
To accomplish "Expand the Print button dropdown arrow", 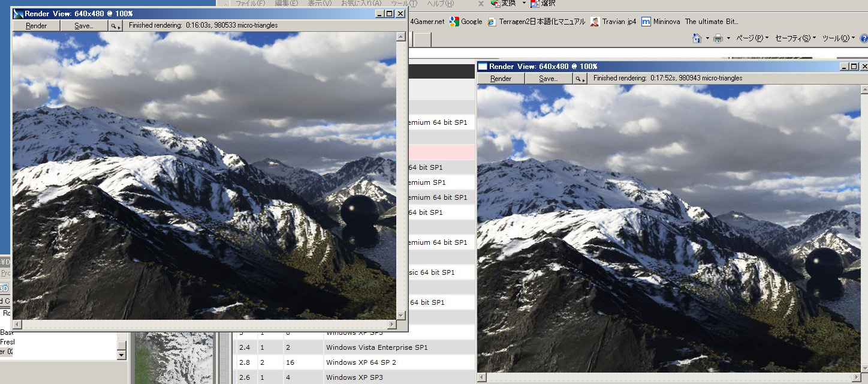I will click(x=728, y=38).
